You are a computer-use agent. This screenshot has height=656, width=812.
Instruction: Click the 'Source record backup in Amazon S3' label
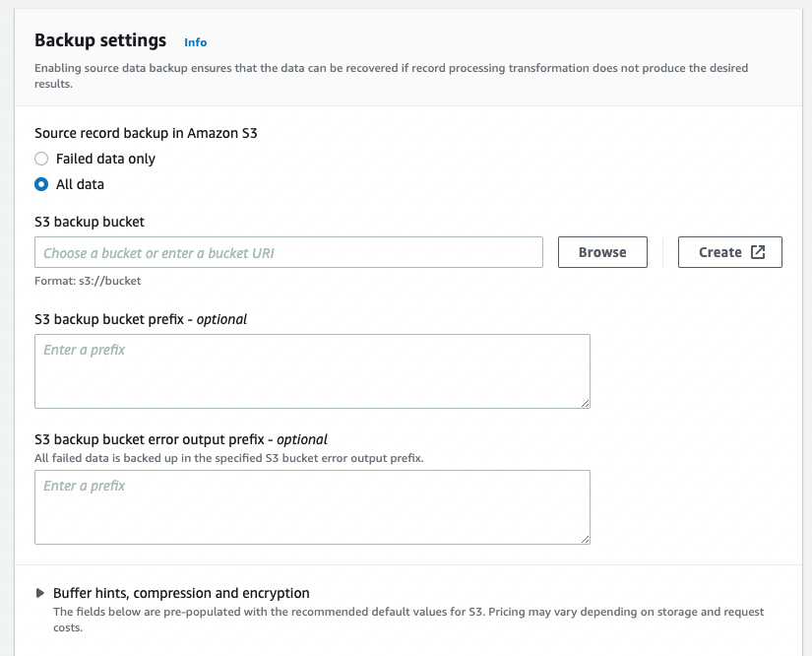pos(146,133)
